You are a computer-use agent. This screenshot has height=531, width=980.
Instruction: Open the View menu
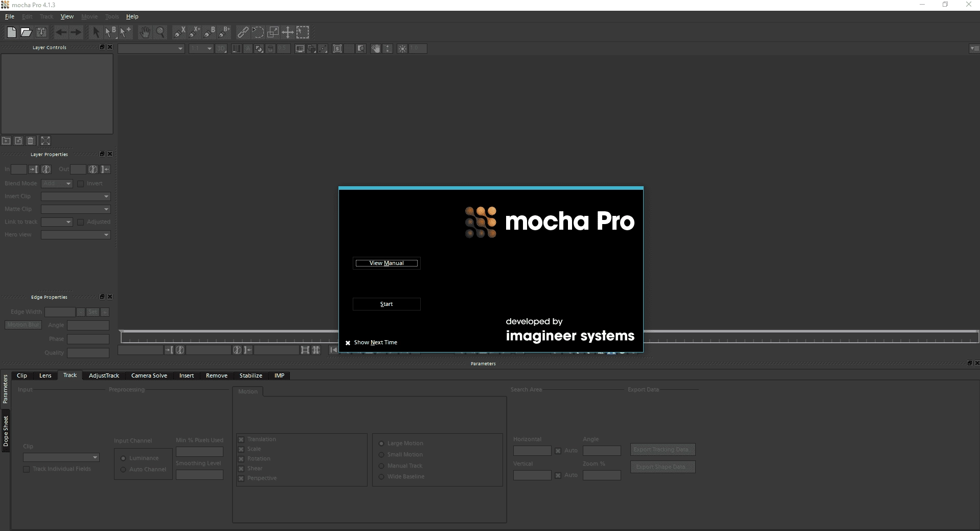click(67, 16)
